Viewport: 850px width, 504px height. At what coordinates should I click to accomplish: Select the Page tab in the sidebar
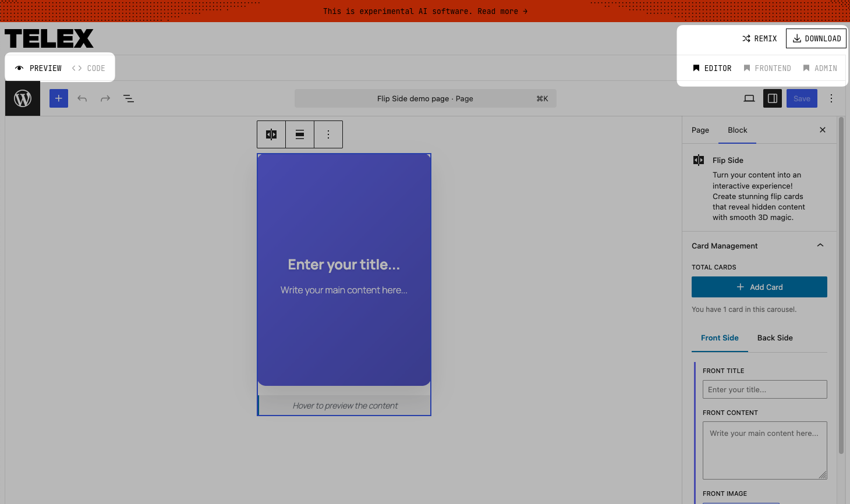700,130
